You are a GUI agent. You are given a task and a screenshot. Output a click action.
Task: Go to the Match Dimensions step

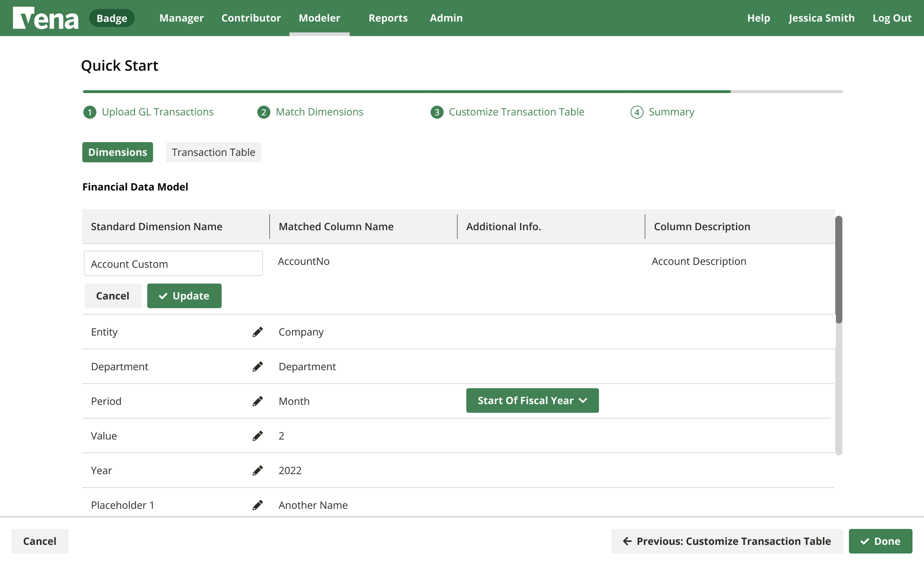tap(319, 112)
